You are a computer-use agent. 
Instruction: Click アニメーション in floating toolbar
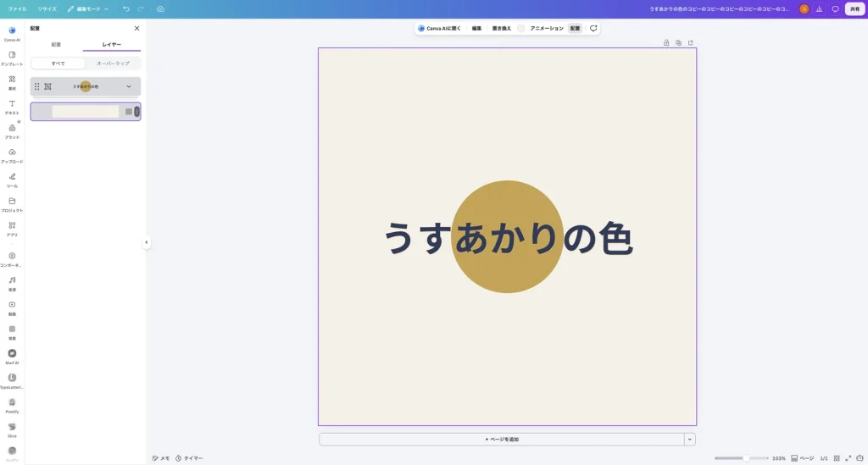547,28
